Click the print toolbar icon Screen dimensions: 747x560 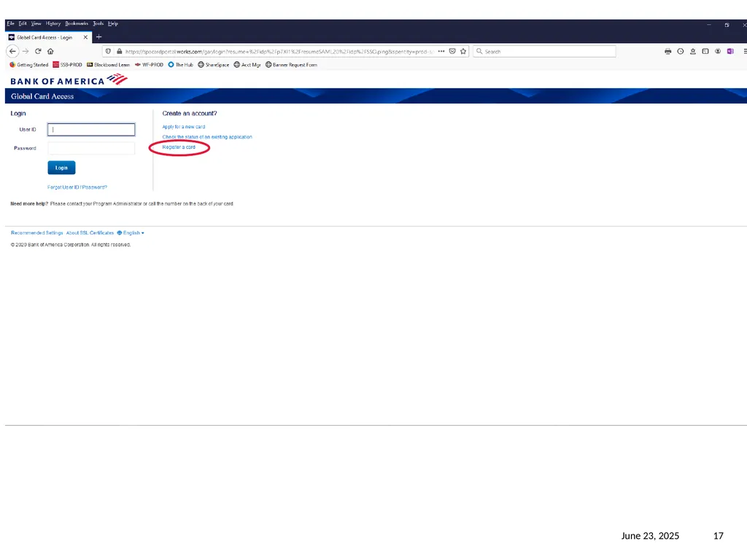pos(668,52)
